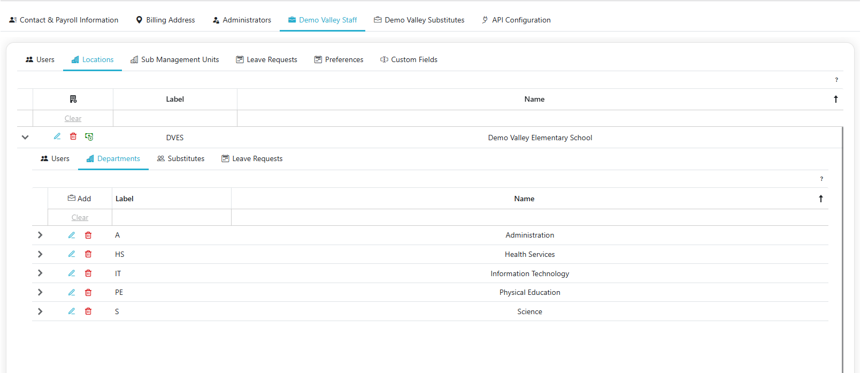Delete the DVES location using trash icon
This screenshot has width=868, height=373.
tap(73, 136)
